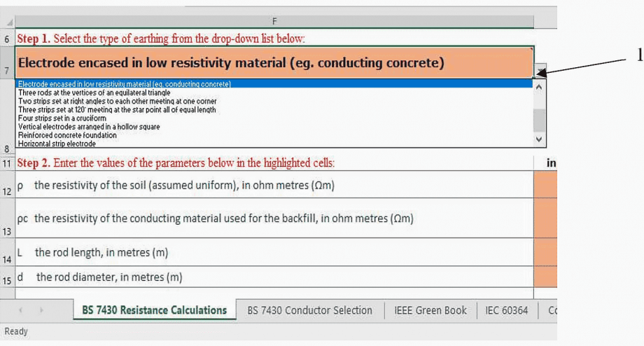Click the backfill resistivity ρc description cell
Screen dimensions: 644x346
tap(274, 219)
